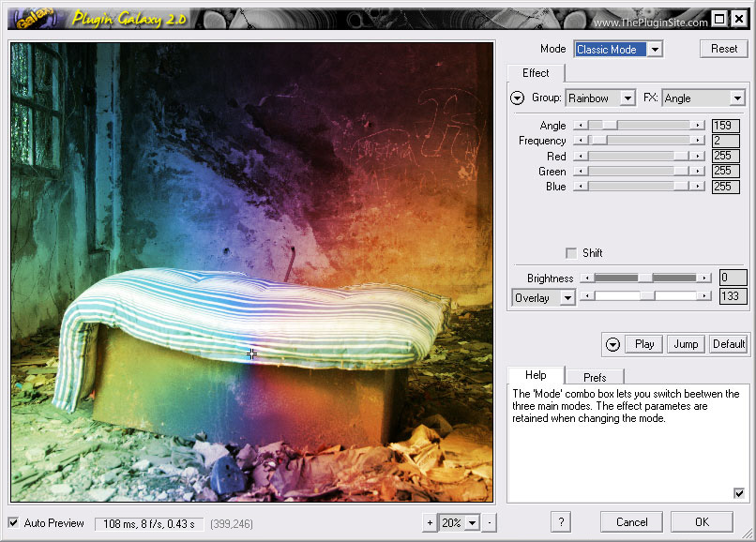Click OK to apply the effect
Image resolution: width=756 pixels, height=542 pixels.
[x=702, y=522]
